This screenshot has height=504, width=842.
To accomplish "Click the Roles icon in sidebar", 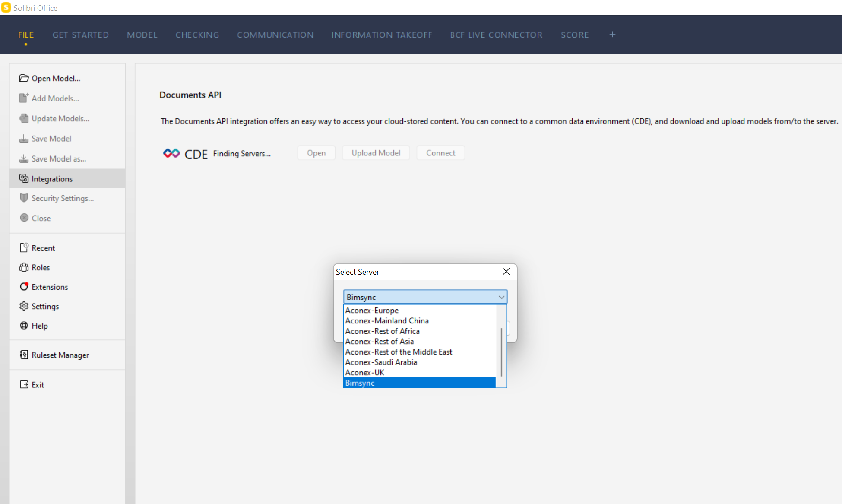I will tap(24, 267).
